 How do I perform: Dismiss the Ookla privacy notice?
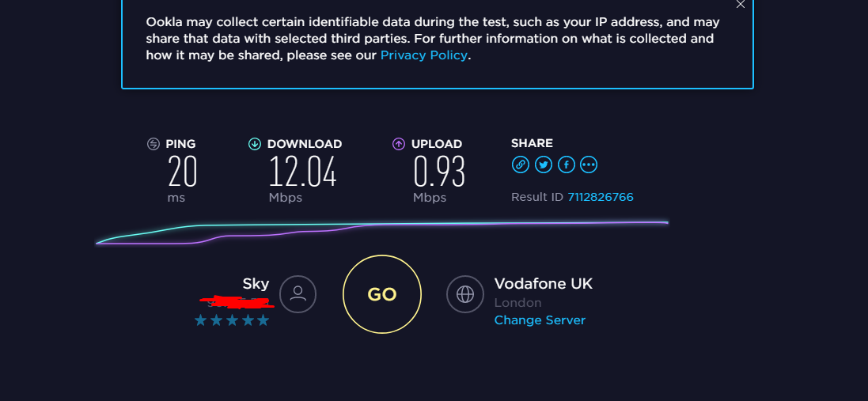(741, 4)
